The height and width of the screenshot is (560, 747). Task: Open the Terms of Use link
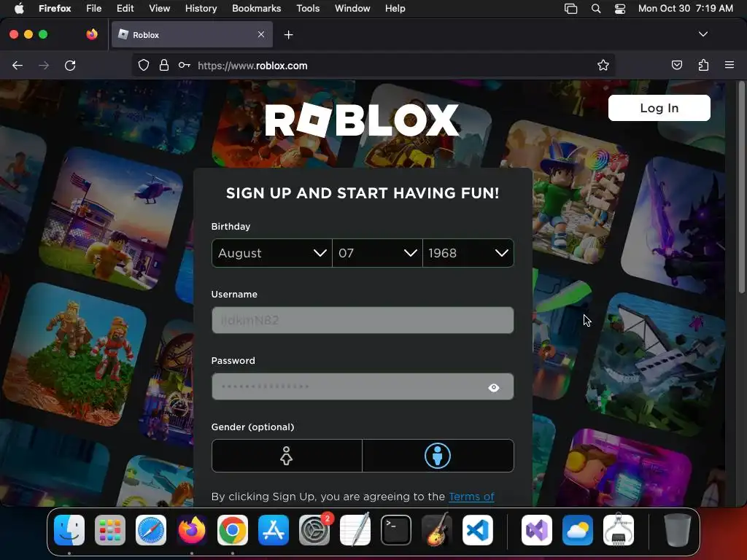[x=471, y=497]
